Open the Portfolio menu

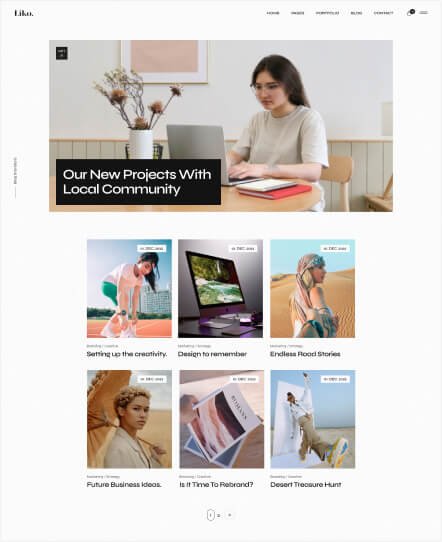[327, 13]
